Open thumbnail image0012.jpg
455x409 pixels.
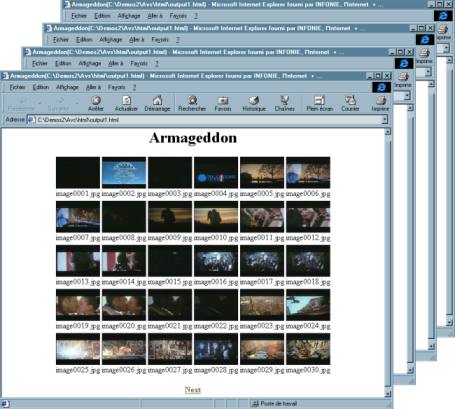tap(308, 217)
